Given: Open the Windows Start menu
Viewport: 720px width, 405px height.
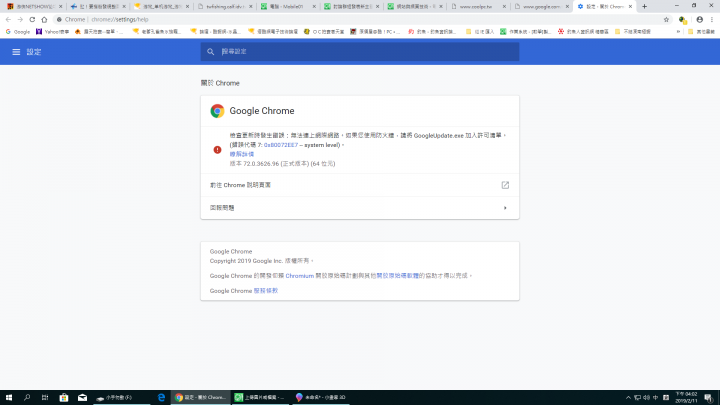Looking at the screenshot, I should point(9,397).
